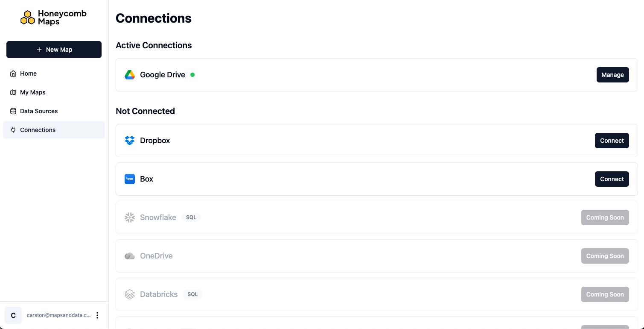The height and width of the screenshot is (329, 644).
Task: Click the Databricks stacked layers icon
Action: click(130, 294)
